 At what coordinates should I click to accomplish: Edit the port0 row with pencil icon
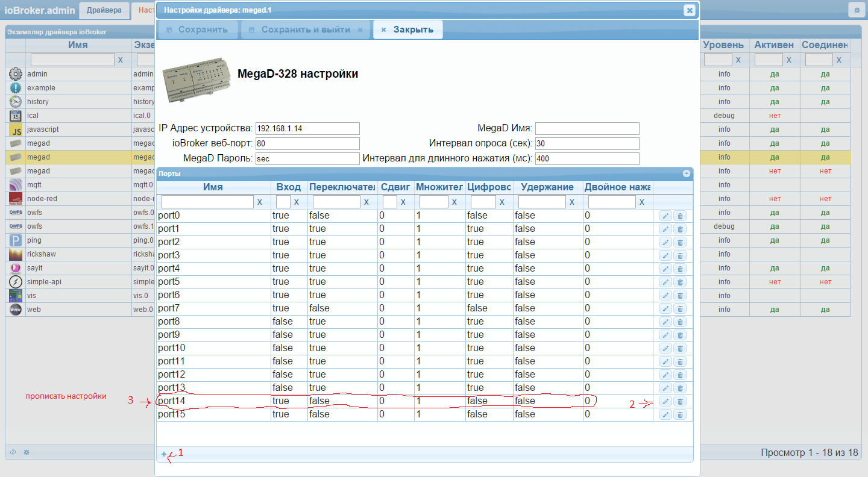pyautogui.click(x=665, y=216)
